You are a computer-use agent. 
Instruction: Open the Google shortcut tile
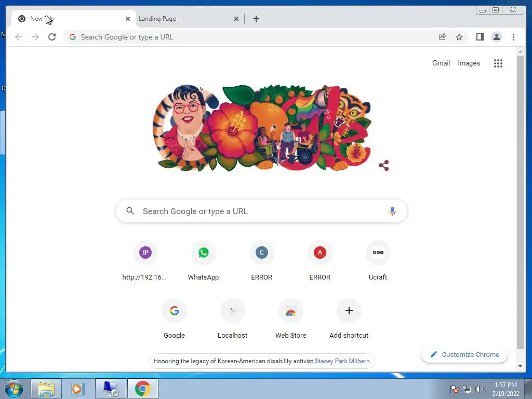click(x=175, y=319)
